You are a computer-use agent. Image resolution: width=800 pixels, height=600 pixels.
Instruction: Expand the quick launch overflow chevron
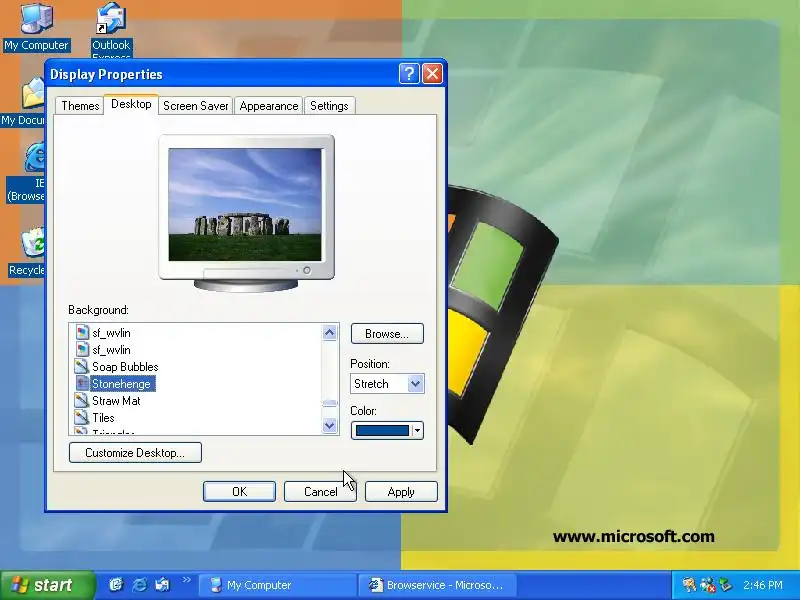[x=186, y=580]
